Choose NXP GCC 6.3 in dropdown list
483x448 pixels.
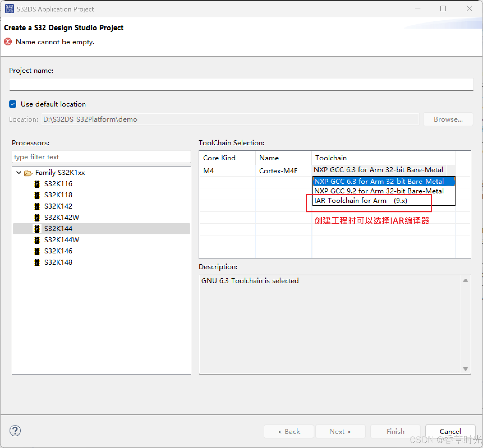pos(383,181)
